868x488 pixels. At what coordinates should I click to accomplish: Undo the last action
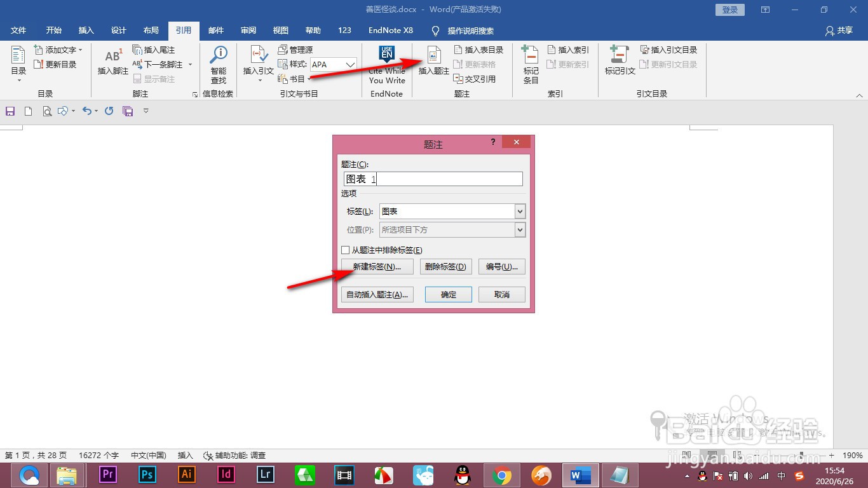pyautogui.click(x=87, y=111)
